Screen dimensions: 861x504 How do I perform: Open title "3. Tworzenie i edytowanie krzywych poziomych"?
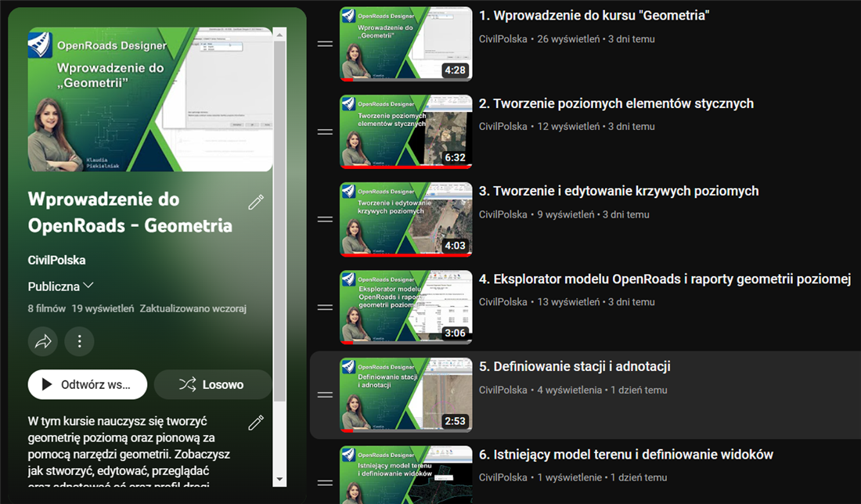pyautogui.click(x=619, y=191)
